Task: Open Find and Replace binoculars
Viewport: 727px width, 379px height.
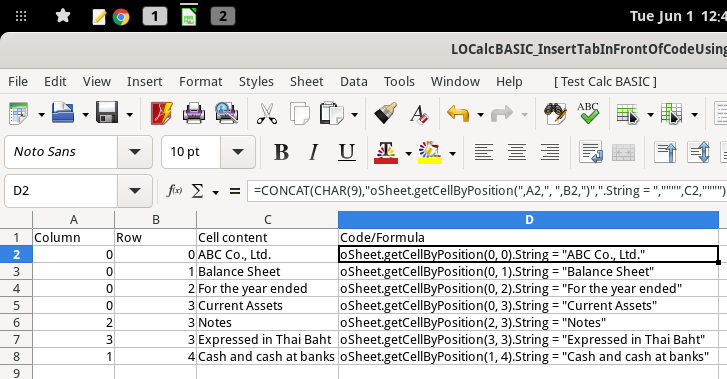Action: [555, 113]
